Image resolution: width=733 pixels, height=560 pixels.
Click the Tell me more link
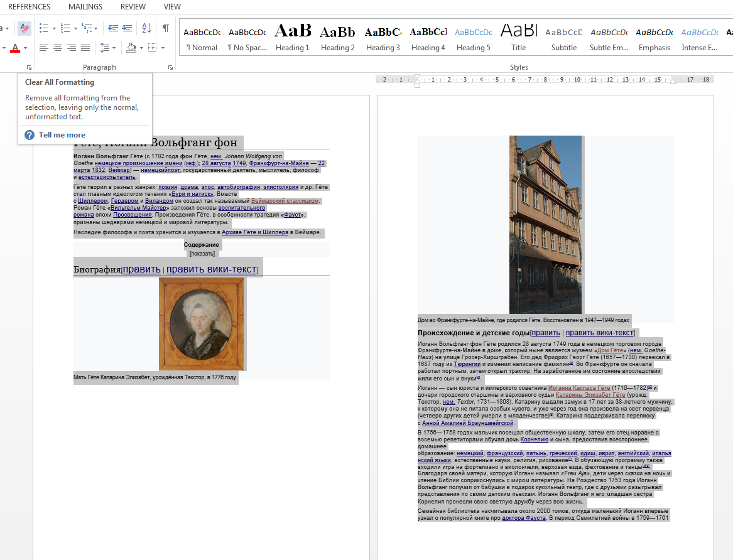coord(62,135)
